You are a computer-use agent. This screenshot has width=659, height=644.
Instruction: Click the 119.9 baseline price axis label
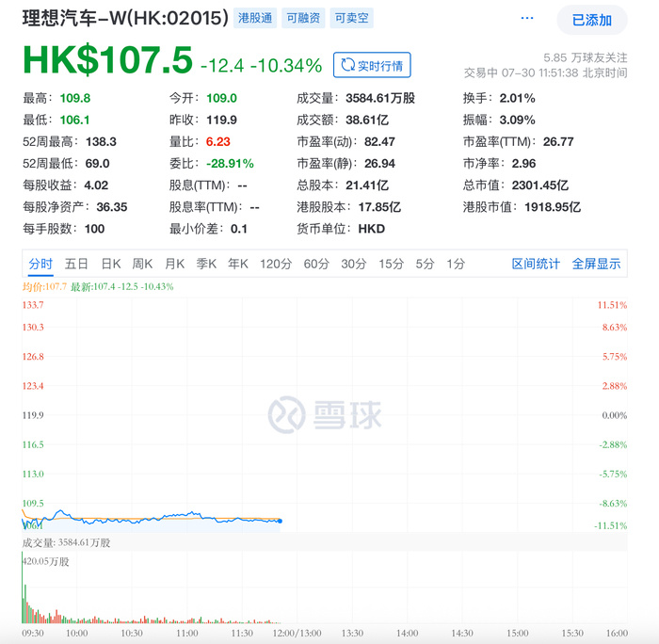[x=33, y=415]
